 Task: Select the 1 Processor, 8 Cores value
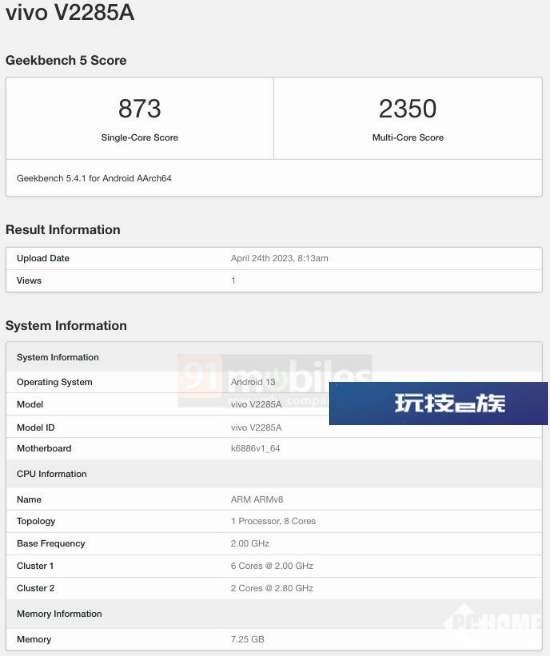[273, 521]
